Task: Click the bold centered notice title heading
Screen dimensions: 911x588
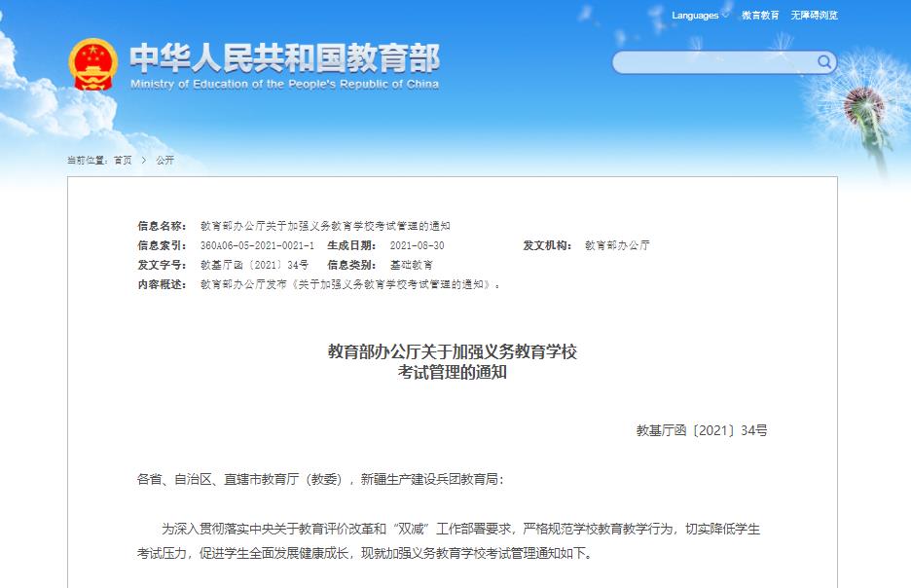Action: point(453,361)
